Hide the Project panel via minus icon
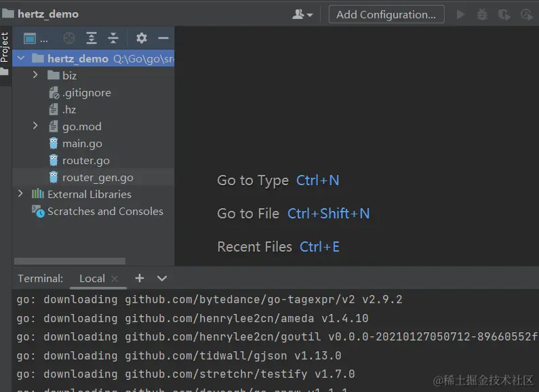This screenshot has width=539, height=392. pos(163,38)
